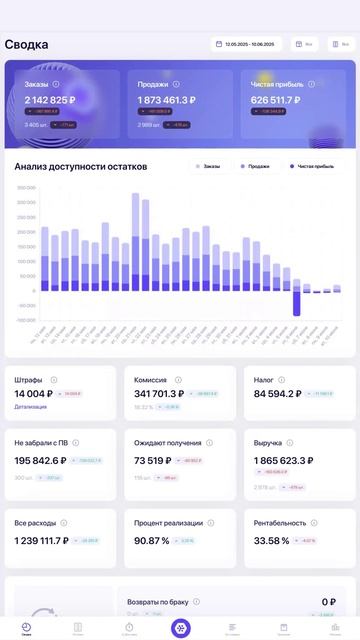Click the info icon next to Процент реализации
The image size is (360, 640).
click(211, 523)
